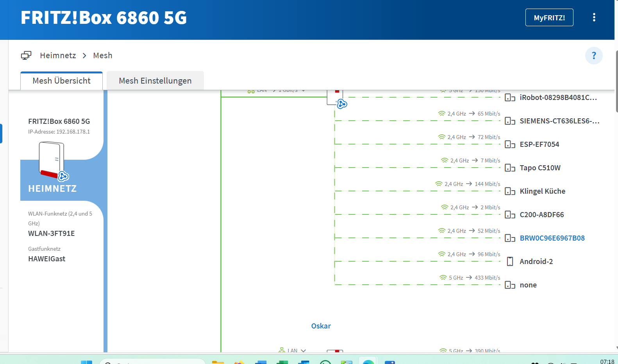Open the help question mark
The width and height of the screenshot is (618, 364).
tap(594, 55)
